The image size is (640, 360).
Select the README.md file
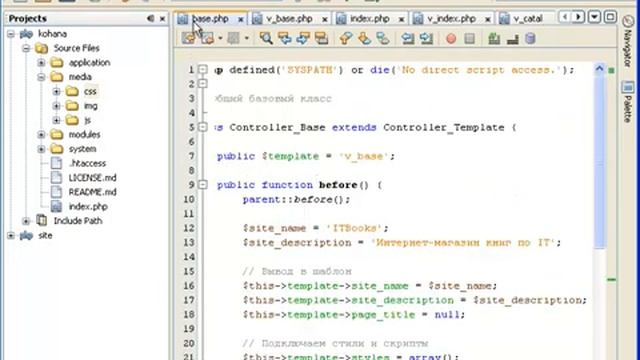[92, 192]
